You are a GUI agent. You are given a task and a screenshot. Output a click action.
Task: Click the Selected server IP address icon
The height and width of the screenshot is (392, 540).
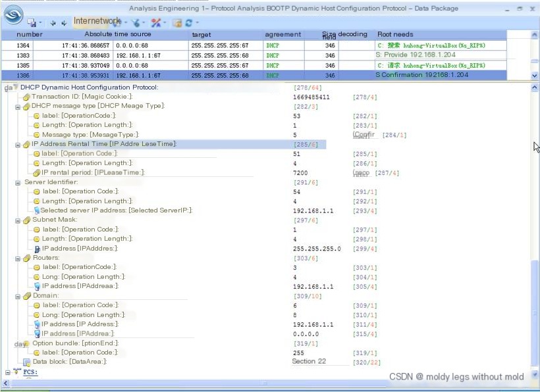(36, 210)
